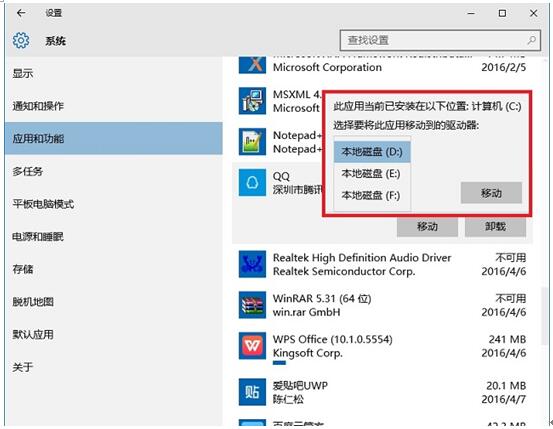Focus the 查找设置 search box
The height and width of the screenshot is (429, 553).
click(x=440, y=40)
